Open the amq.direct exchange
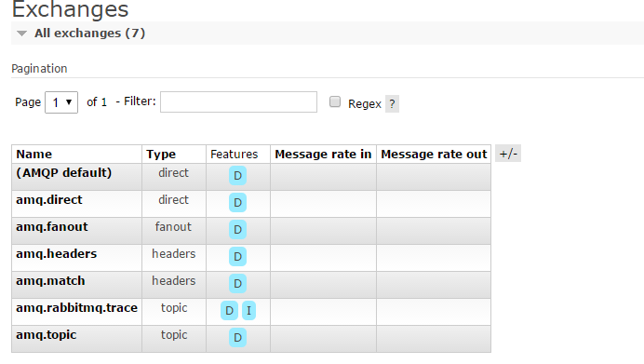Viewport: 644px width, 364px height. click(x=49, y=199)
